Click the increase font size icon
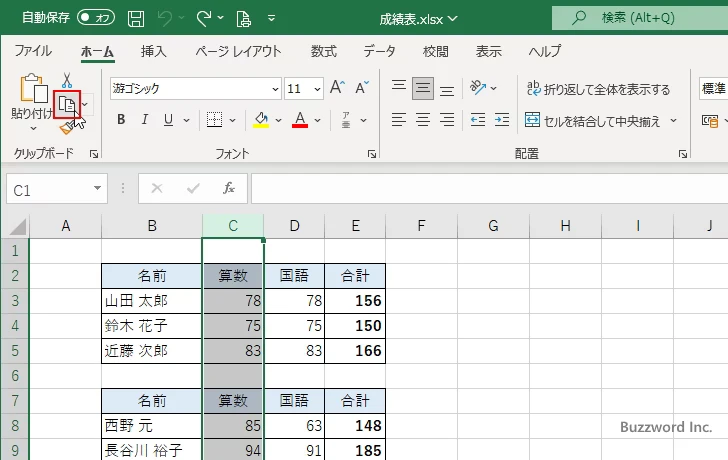Screen dimensions: 728x460 (x=339, y=88)
